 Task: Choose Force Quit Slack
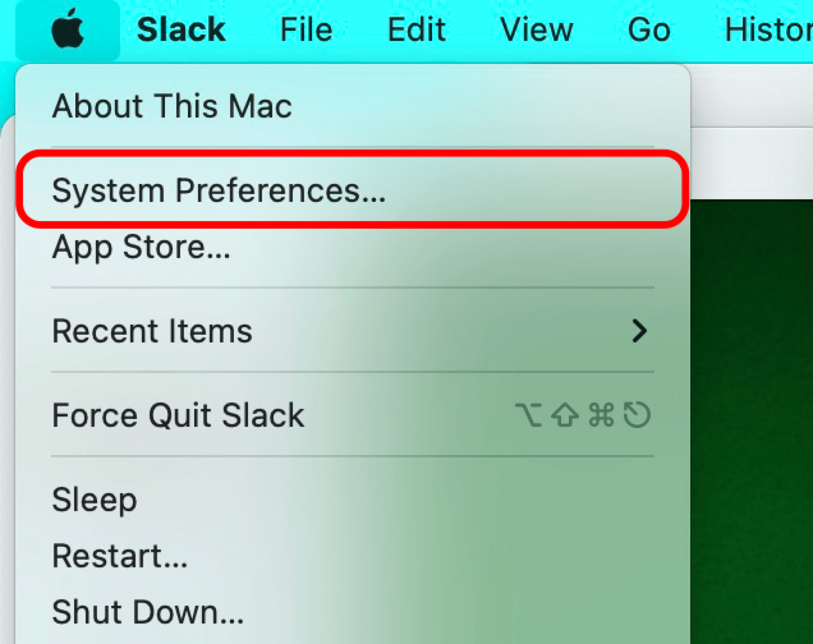(178, 415)
